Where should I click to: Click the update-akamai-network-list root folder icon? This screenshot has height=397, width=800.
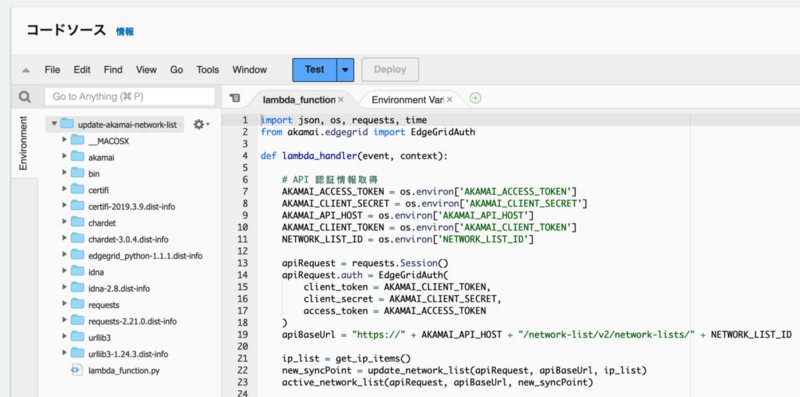[x=67, y=124]
